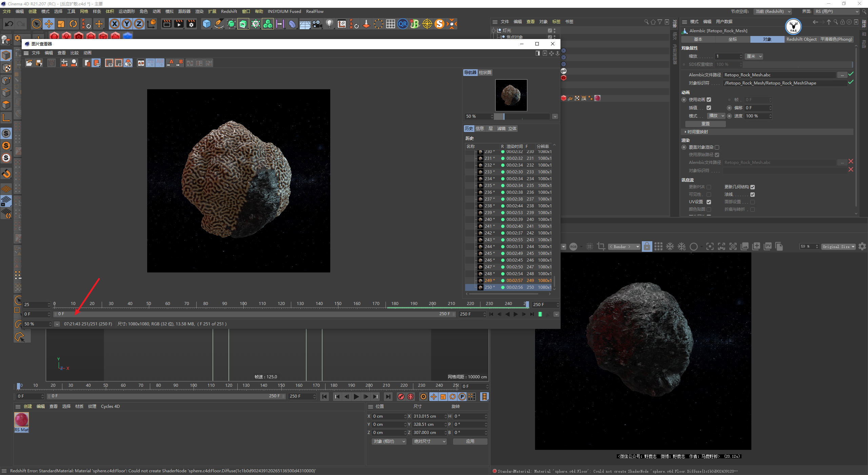Save the image from the Picture Viewer toolbar
The image size is (868, 475).
click(x=39, y=63)
